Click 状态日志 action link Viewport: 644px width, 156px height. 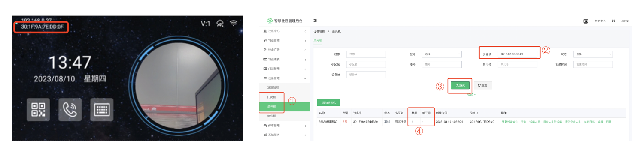589,122
